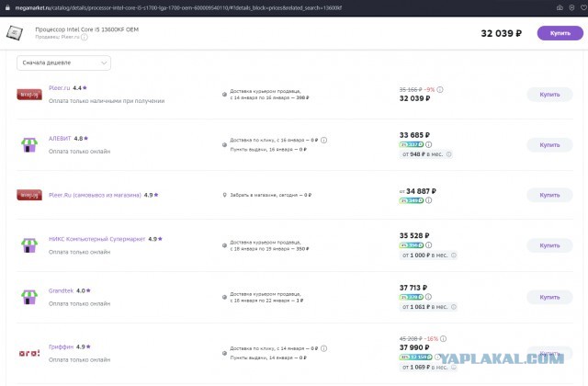Click info icon beside Гриффин delivery by click
588x386 pixels.
click(324, 348)
